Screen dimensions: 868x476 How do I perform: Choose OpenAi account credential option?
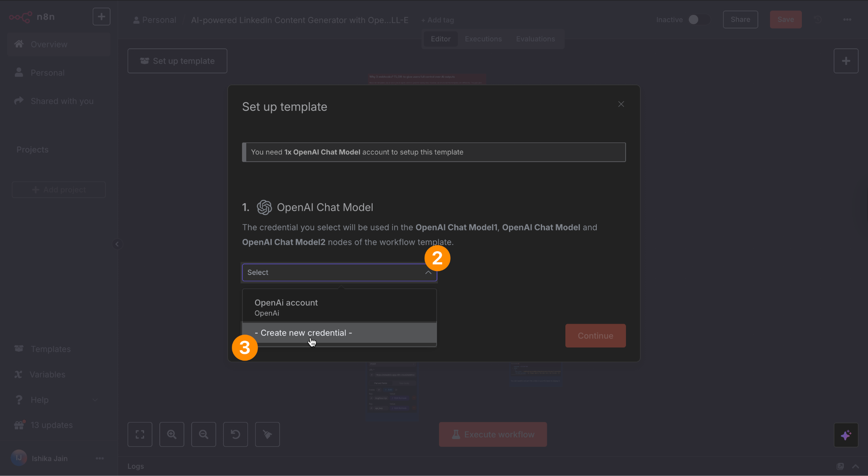tap(339, 308)
